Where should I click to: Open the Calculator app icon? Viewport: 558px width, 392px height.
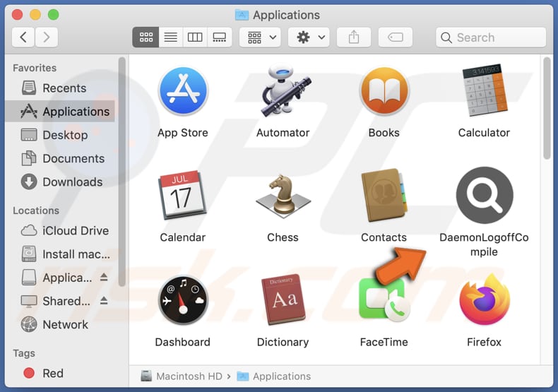[485, 90]
